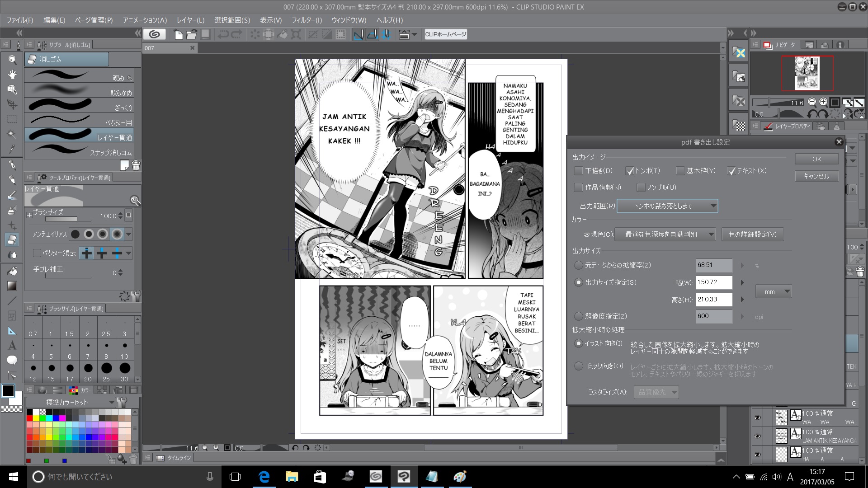Open the レイヤー(L) menu
This screenshot has height=488, width=868.
(x=190, y=20)
